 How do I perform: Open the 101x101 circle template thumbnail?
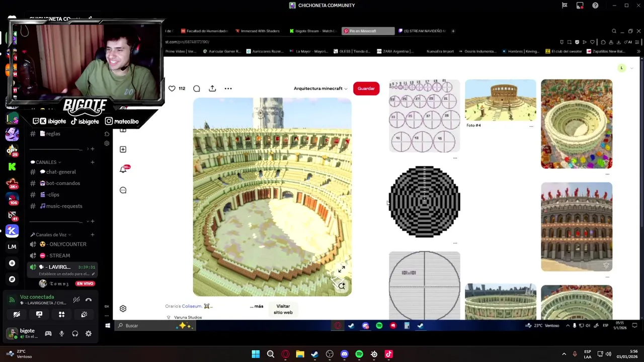pyautogui.click(x=424, y=285)
